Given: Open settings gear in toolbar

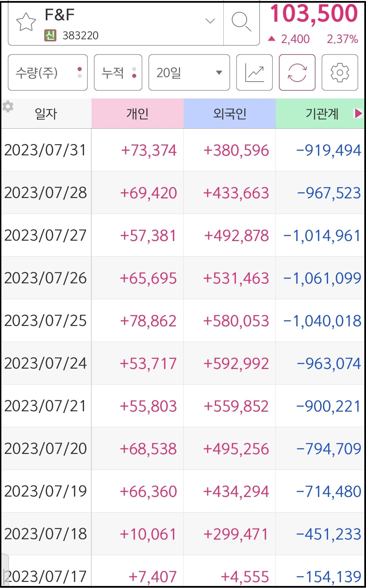Looking at the screenshot, I should [340, 72].
